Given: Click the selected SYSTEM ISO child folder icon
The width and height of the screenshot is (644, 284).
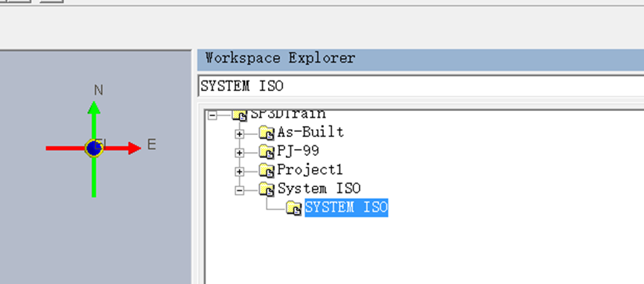Looking at the screenshot, I should point(293,208).
